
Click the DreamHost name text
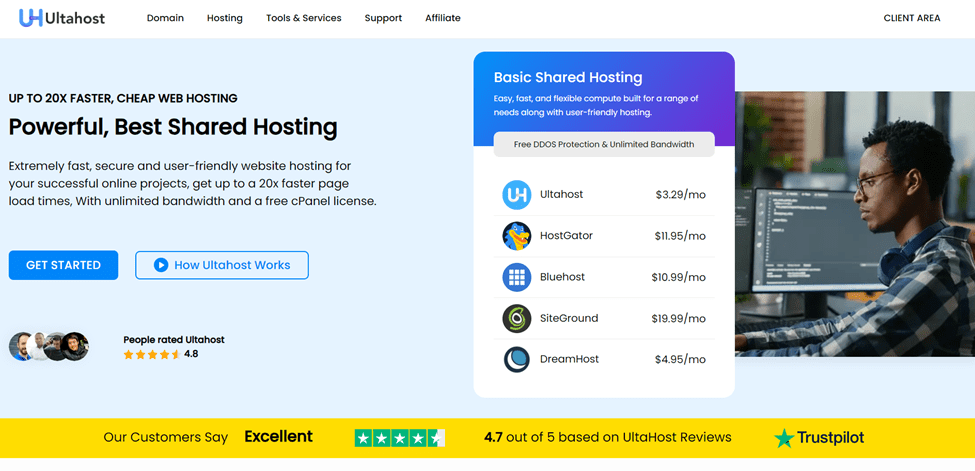point(570,359)
